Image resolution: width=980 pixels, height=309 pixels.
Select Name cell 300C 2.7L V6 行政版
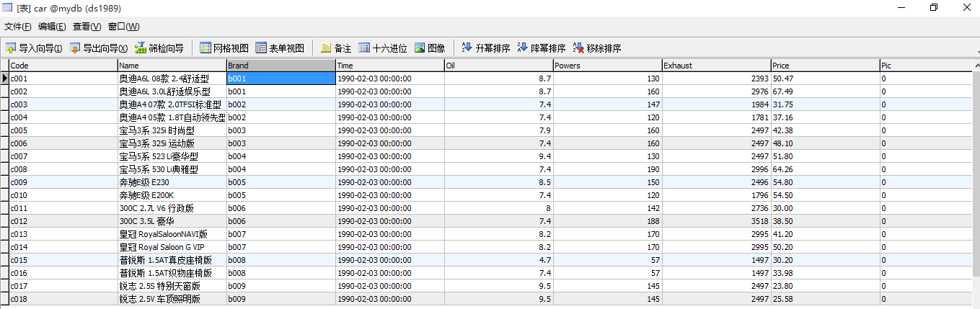click(172, 208)
